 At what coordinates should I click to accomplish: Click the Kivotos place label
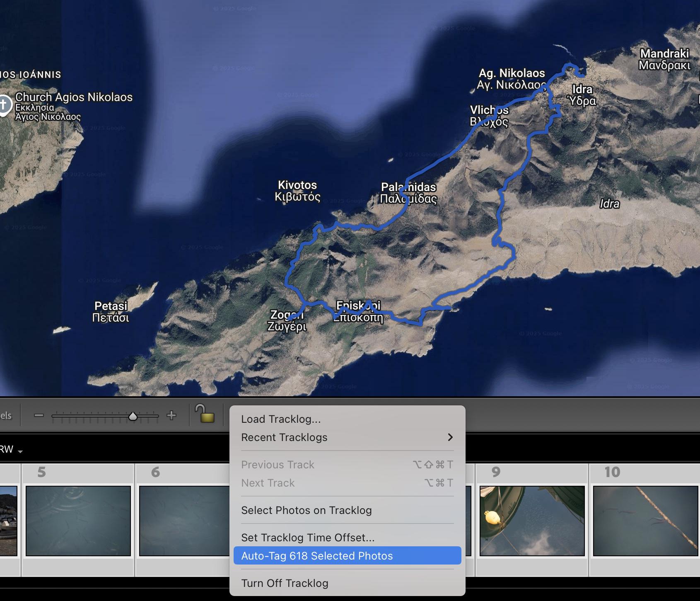click(x=297, y=191)
